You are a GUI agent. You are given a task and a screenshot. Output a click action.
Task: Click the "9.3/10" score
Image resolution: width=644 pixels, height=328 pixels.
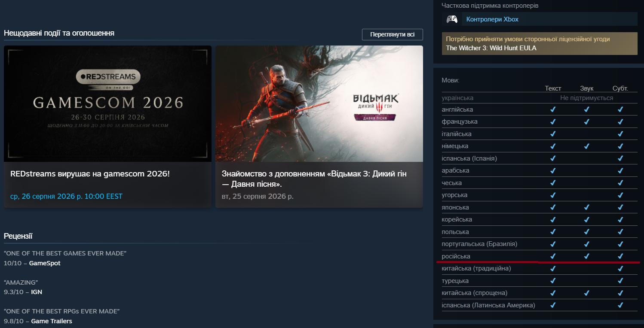tap(14, 292)
